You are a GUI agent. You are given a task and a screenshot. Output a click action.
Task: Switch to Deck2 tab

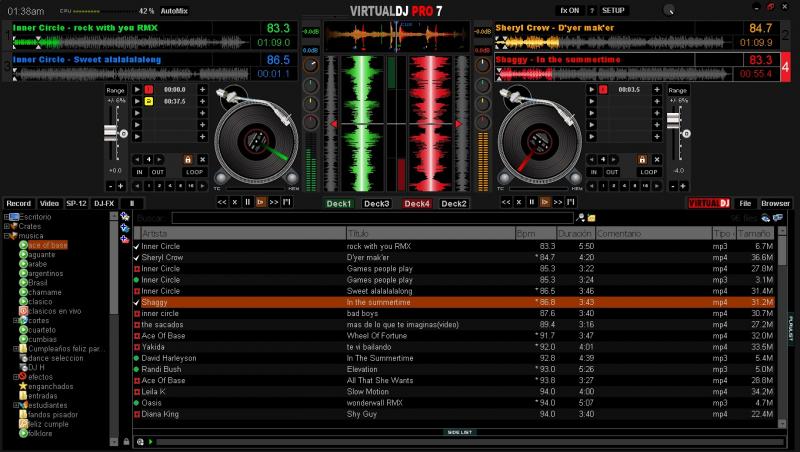(x=454, y=204)
